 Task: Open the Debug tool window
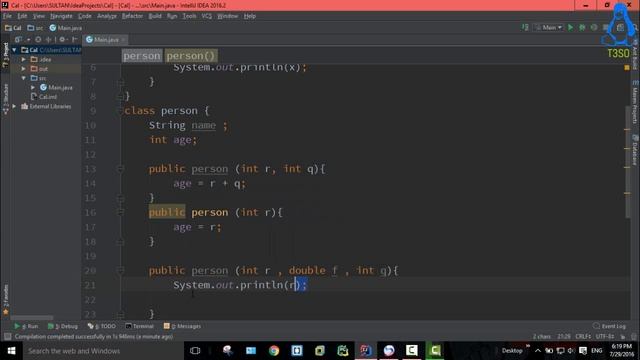click(x=62, y=326)
